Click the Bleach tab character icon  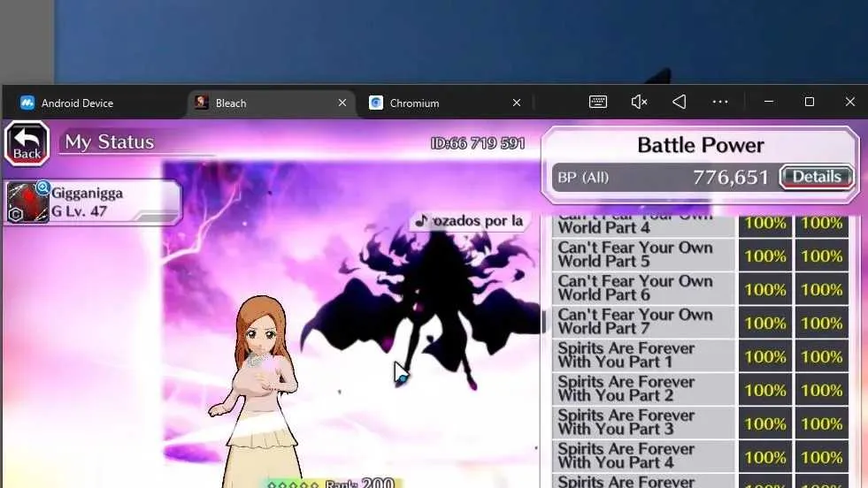pos(202,103)
